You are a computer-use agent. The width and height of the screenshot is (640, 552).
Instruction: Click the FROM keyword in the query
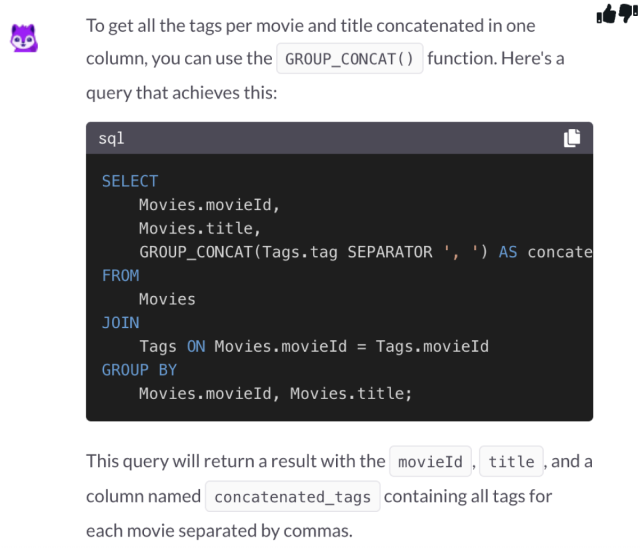click(120, 276)
